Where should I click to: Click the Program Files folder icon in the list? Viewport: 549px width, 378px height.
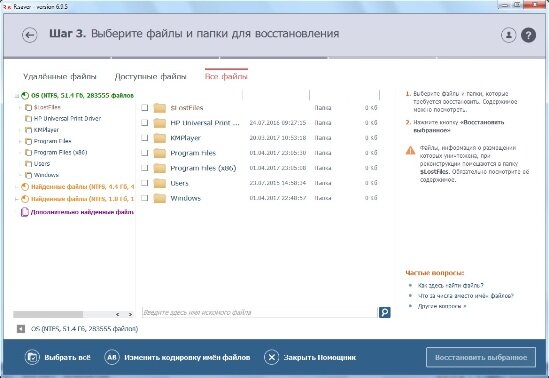[x=160, y=153]
